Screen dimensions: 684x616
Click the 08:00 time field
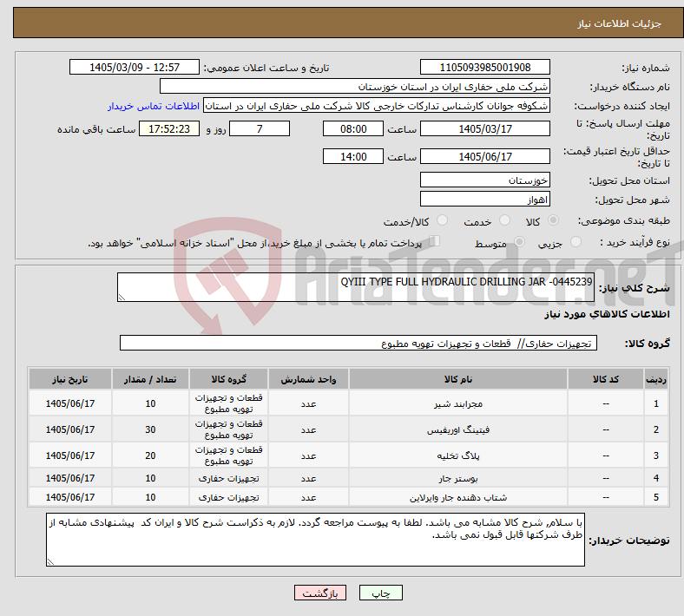pyautogui.click(x=353, y=129)
